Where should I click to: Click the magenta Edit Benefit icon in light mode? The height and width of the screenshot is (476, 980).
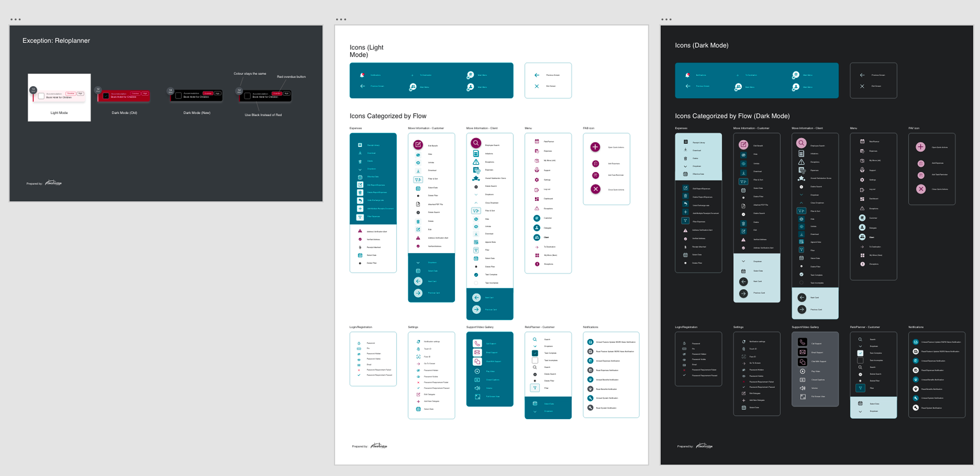click(x=418, y=145)
